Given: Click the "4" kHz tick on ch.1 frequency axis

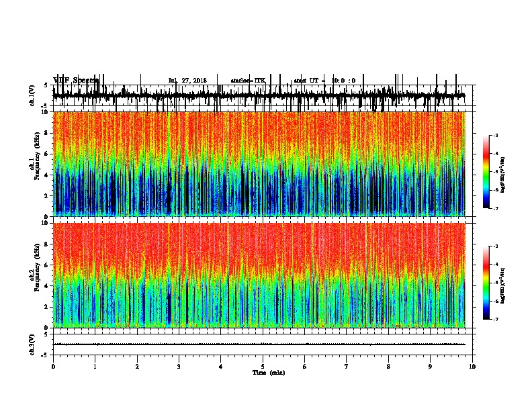Looking at the screenshot, I should 46,175.
